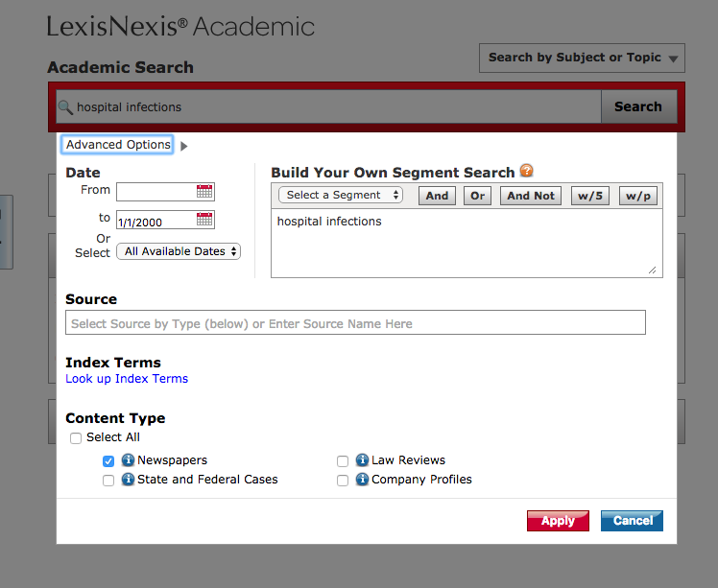Click main search box with hospital infections
The height and width of the screenshot is (588, 718).
[x=328, y=106]
